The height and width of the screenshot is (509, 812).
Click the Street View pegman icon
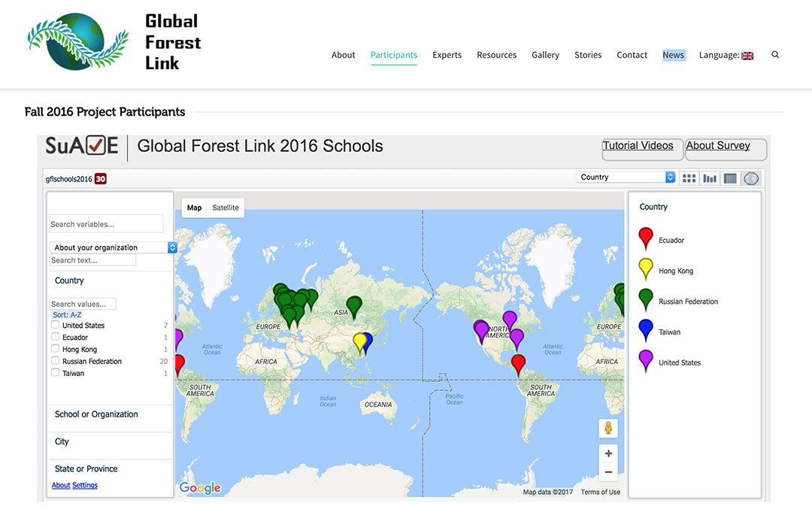[x=608, y=429]
